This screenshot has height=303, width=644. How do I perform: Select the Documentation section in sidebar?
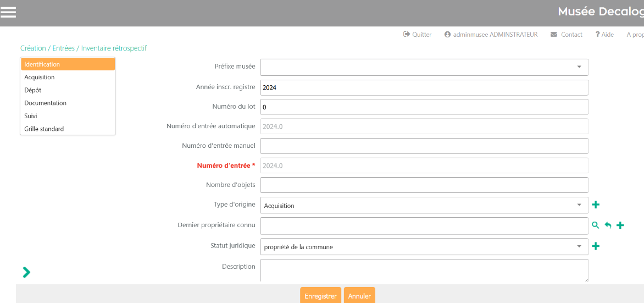tap(46, 103)
